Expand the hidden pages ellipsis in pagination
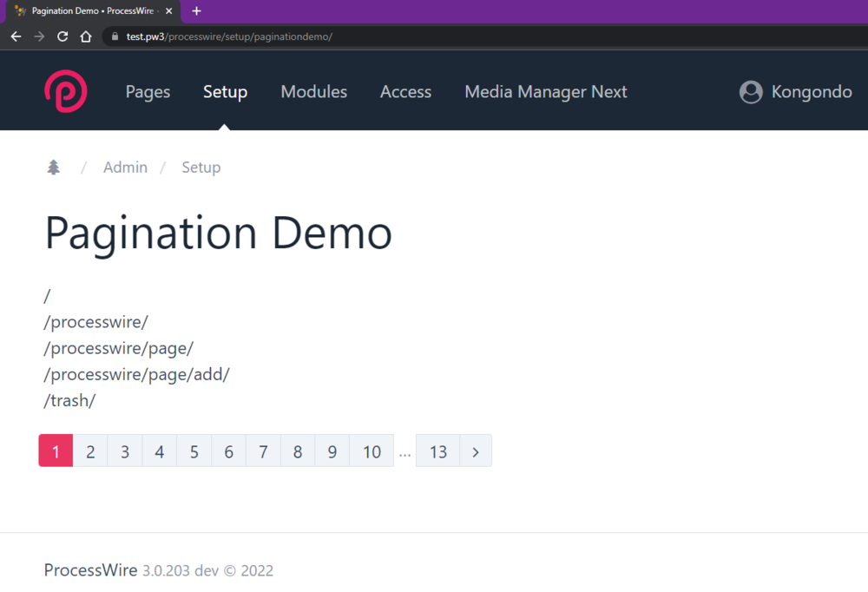 [404, 451]
